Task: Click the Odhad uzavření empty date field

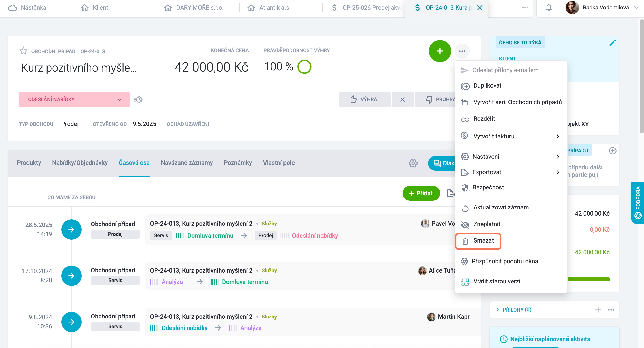Action: click(217, 124)
